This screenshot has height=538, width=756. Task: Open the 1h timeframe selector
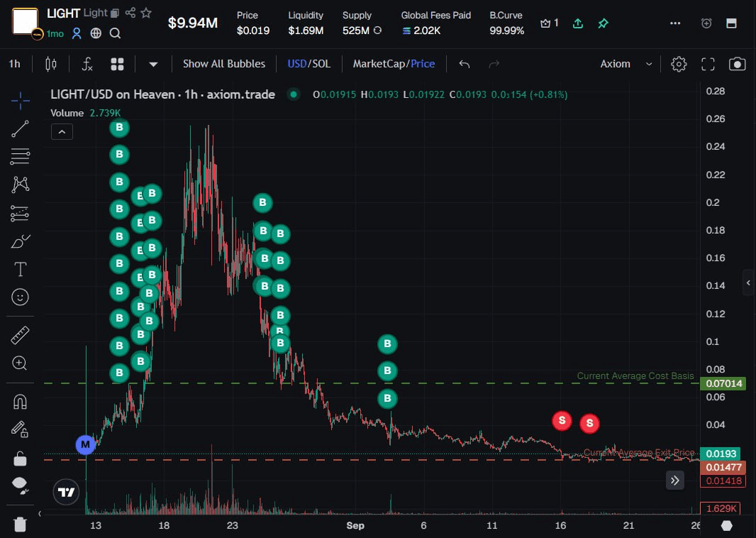14,64
